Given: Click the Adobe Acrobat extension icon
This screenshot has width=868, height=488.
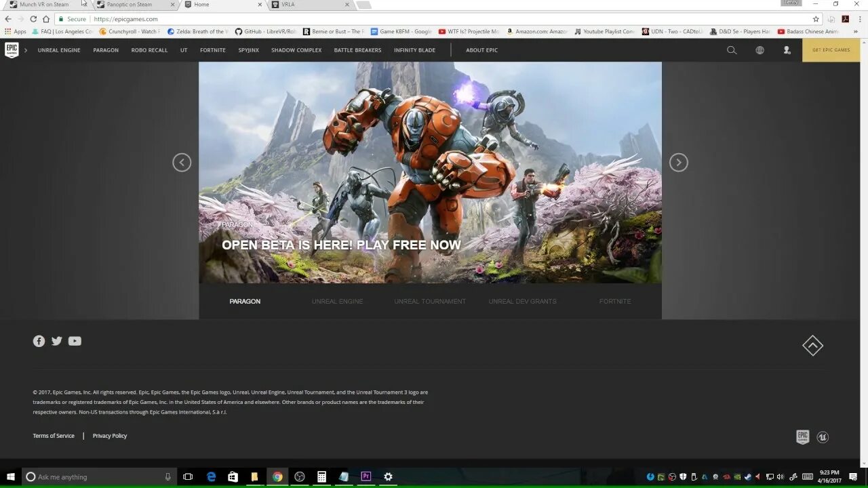Looking at the screenshot, I should [846, 19].
